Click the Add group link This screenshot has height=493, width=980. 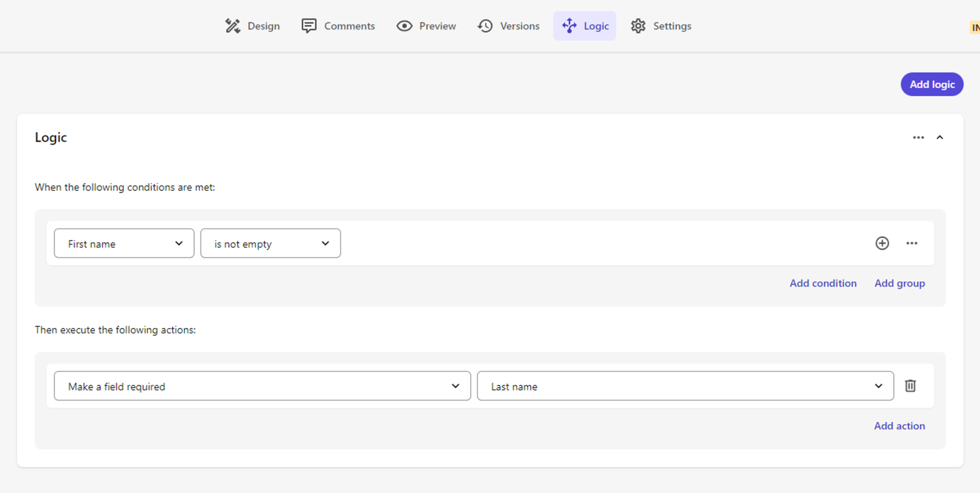pyautogui.click(x=899, y=283)
